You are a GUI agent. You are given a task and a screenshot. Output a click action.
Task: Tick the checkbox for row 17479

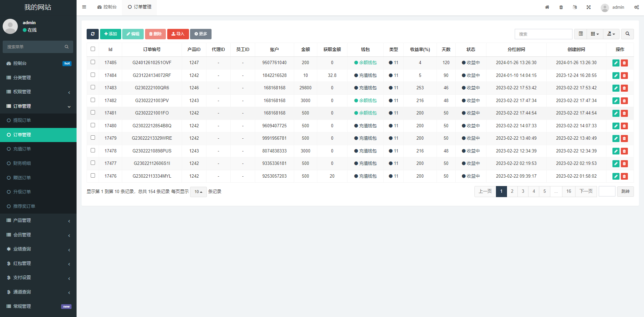93,138
